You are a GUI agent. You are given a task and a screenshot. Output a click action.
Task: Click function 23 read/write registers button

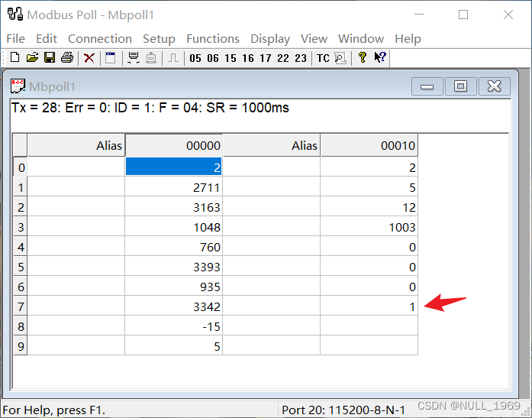tap(301, 58)
